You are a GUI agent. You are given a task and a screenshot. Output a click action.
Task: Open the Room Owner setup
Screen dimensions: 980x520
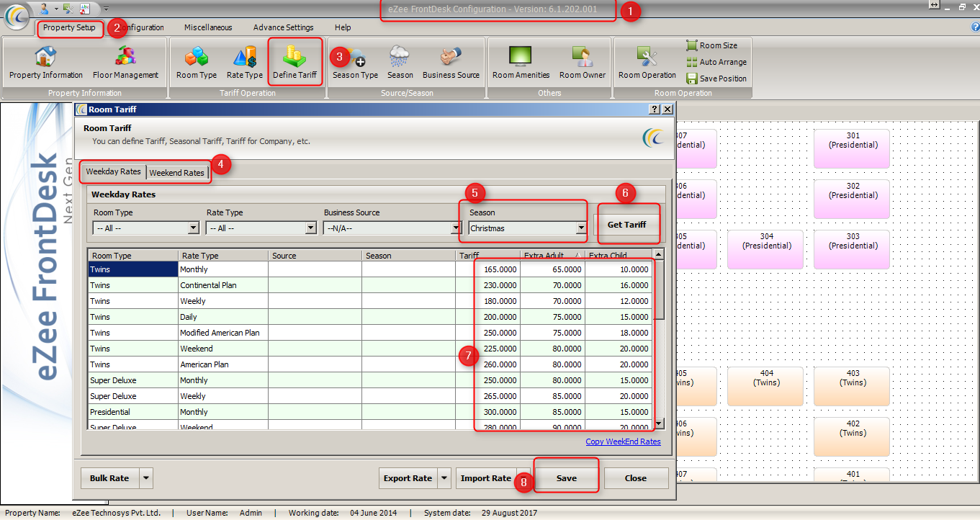click(x=583, y=63)
